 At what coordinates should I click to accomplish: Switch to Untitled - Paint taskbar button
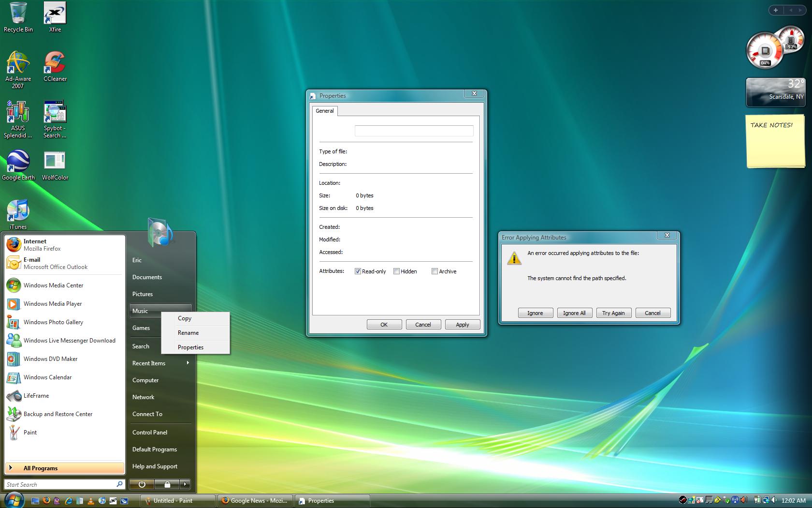coord(177,501)
